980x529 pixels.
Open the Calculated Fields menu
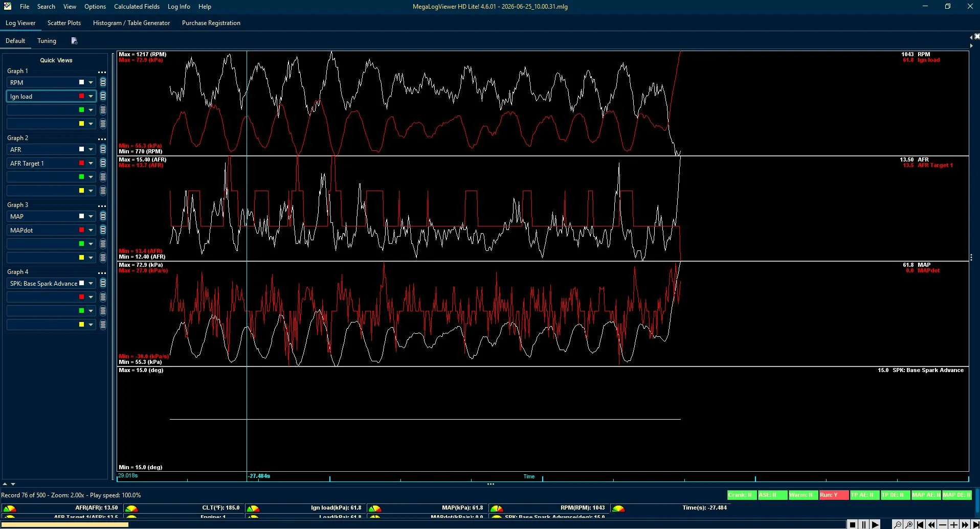[x=137, y=7]
